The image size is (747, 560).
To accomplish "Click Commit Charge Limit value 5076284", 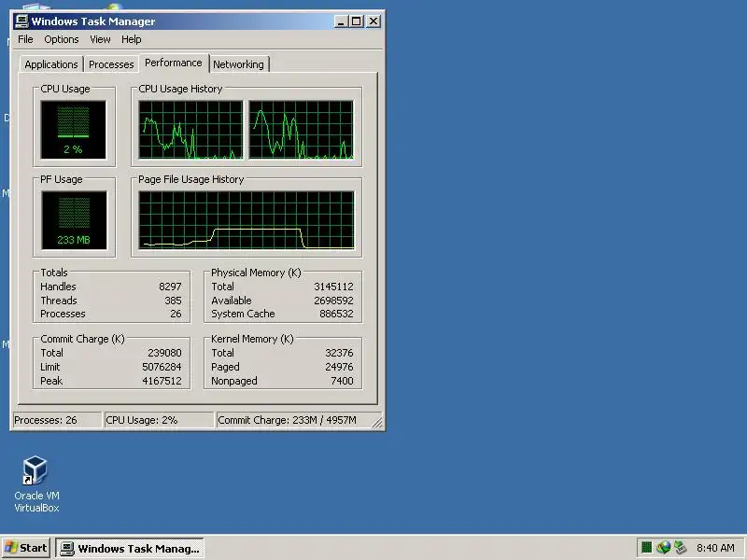I will 162,367.
